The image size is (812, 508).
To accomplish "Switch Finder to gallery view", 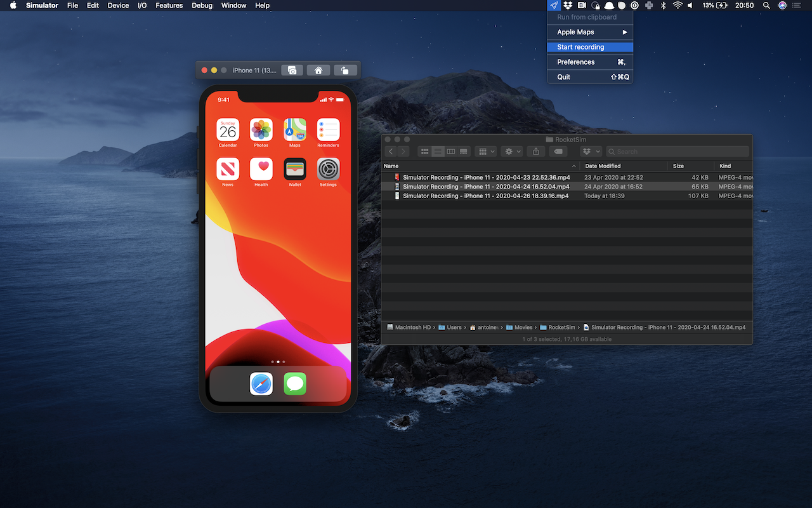I will 463,152.
